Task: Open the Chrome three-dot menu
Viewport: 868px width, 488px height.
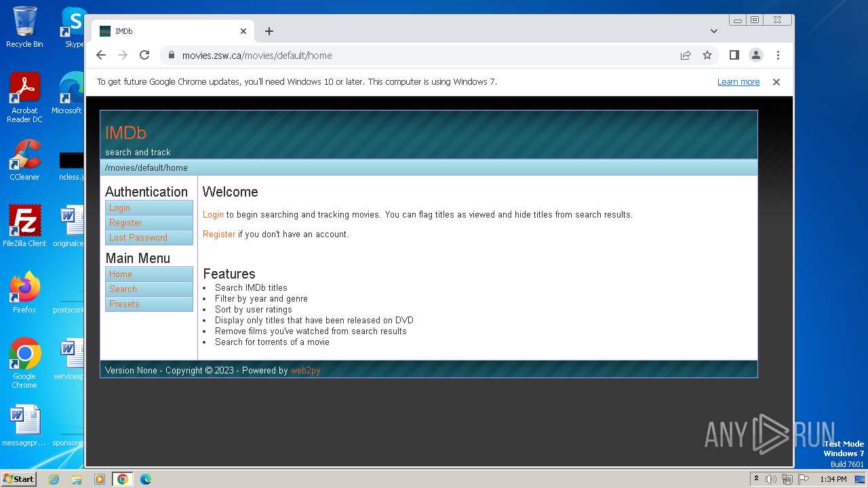Action: click(778, 56)
